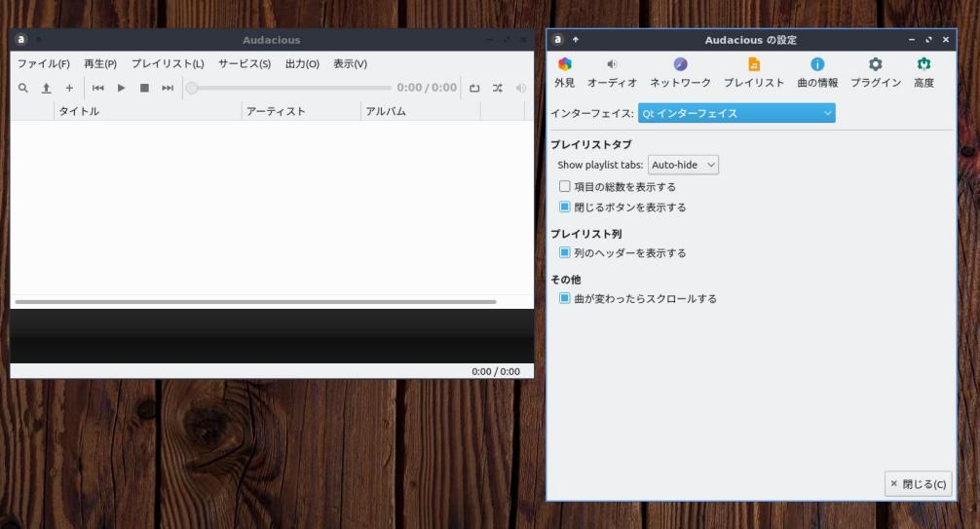Open the サービス(S) menu
Viewport: 980px width, 529px height.
pos(245,63)
